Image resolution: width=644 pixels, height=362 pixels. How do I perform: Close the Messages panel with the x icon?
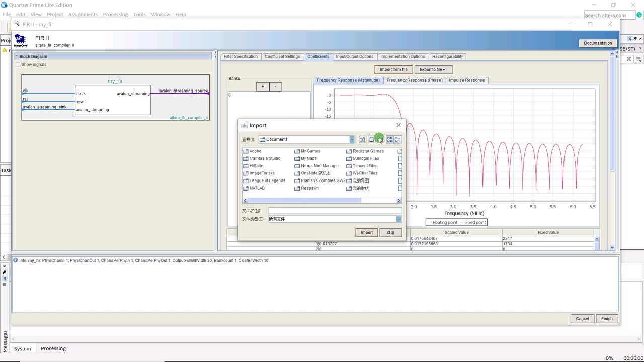pyautogui.click(x=5, y=266)
